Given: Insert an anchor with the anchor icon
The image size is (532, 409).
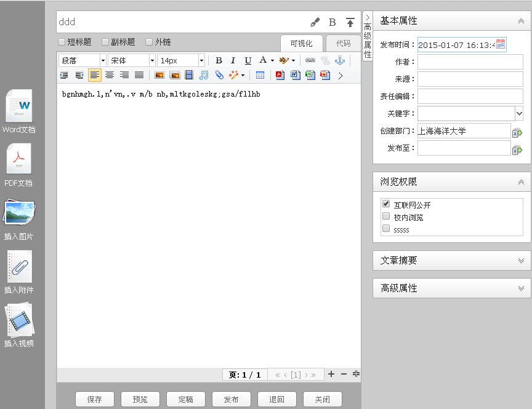Looking at the screenshot, I should coord(339,60).
